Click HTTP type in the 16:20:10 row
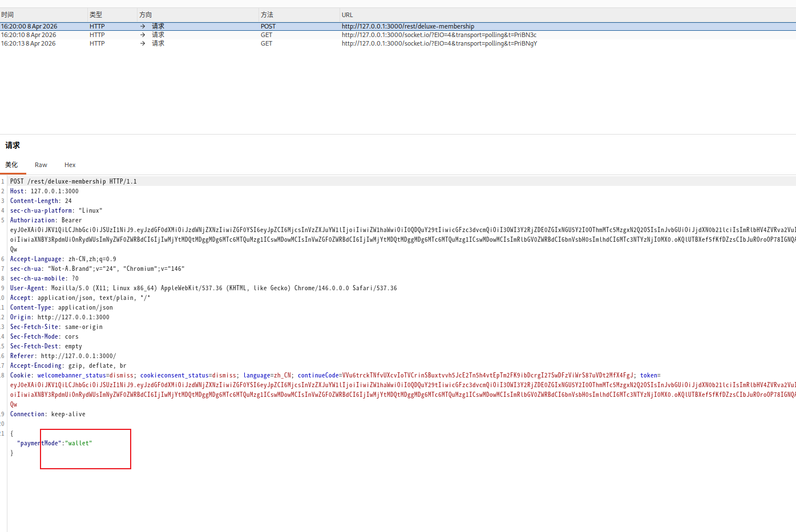Image resolution: width=796 pixels, height=532 pixels. click(97, 35)
